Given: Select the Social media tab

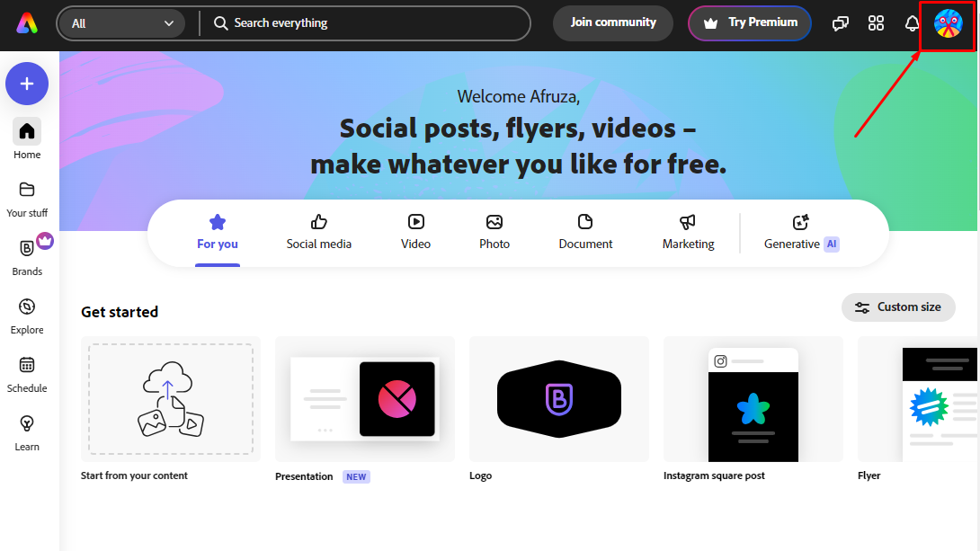Looking at the screenshot, I should tap(319, 233).
